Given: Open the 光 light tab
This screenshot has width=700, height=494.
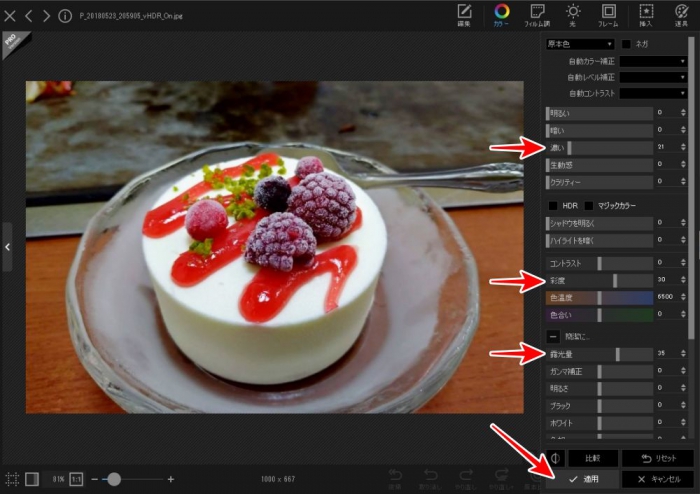Looking at the screenshot, I should [573, 15].
